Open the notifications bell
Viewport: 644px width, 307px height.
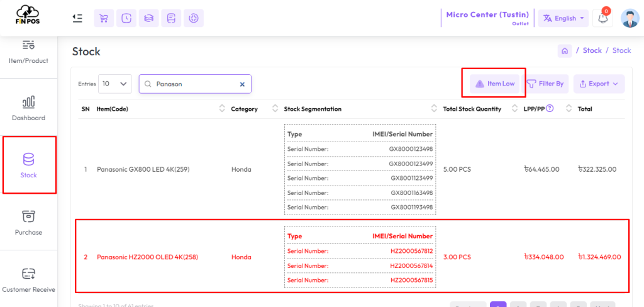602,18
